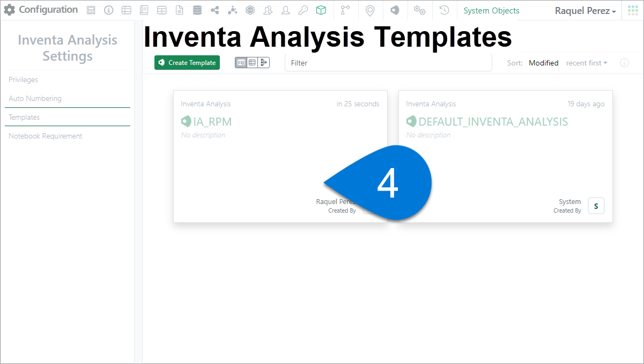Switch to table list view
The height and width of the screenshot is (364, 644).
tap(252, 63)
